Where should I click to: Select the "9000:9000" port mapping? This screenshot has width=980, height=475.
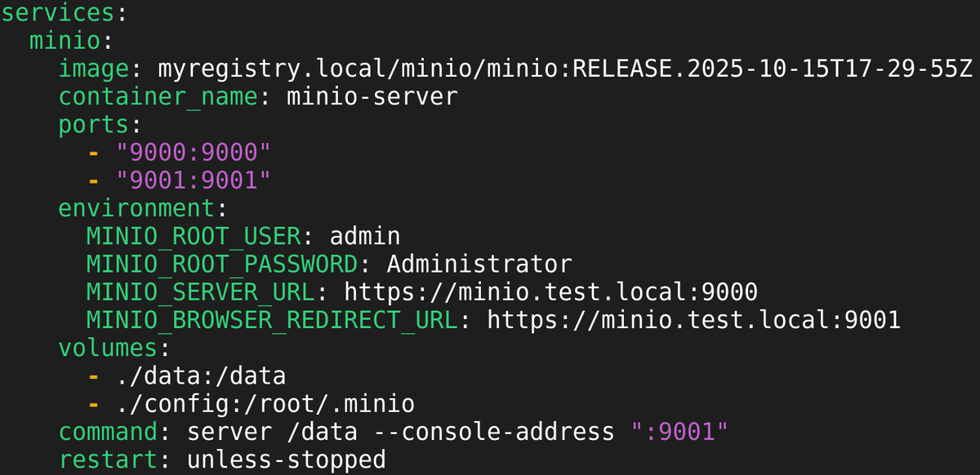192,152
